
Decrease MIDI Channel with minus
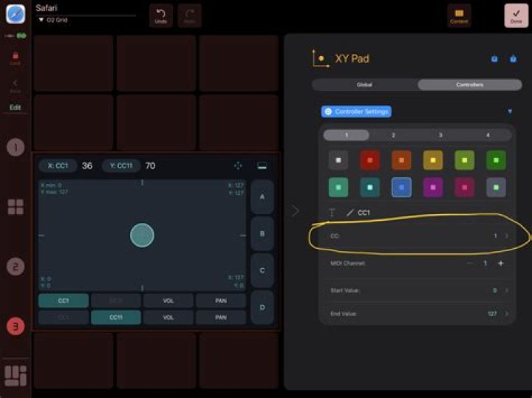click(470, 263)
